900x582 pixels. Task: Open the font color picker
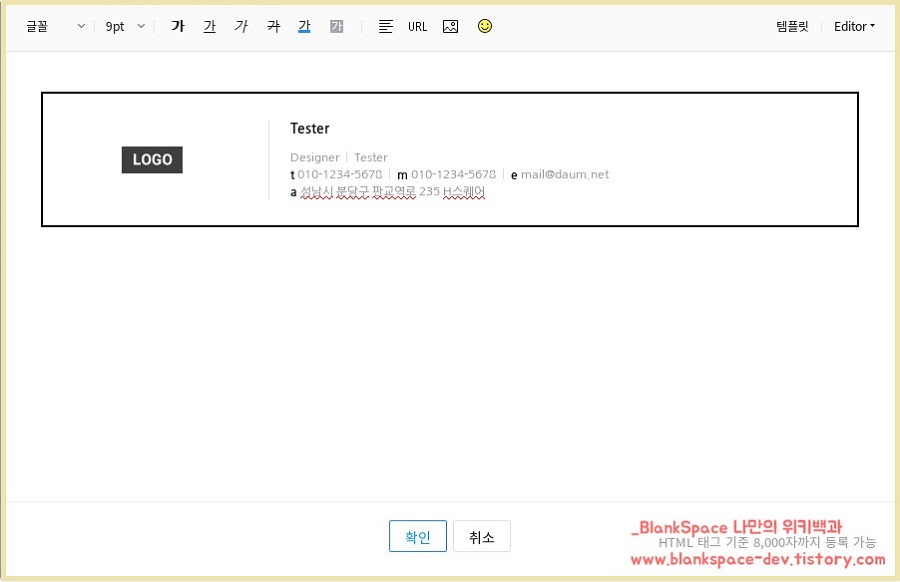(304, 26)
